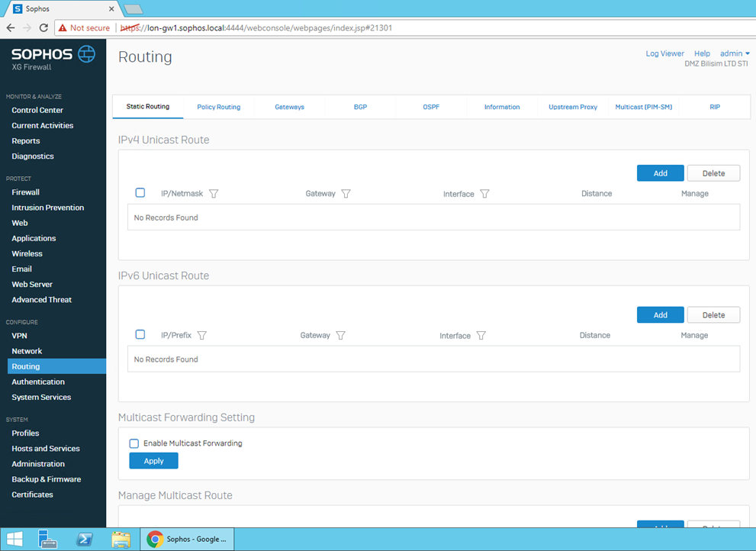Click the IPv4 IP/Netmask filter icon

[214, 194]
